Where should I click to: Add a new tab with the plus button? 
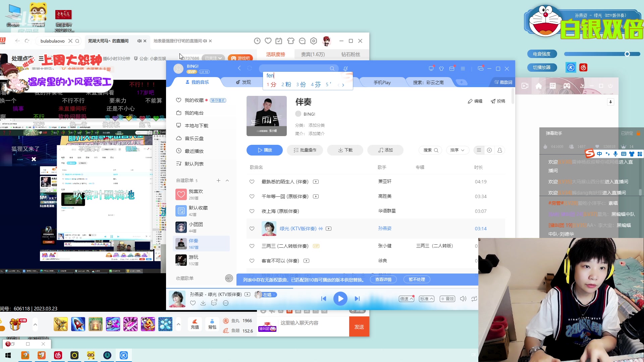pyautogui.click(x=462, y=82)
